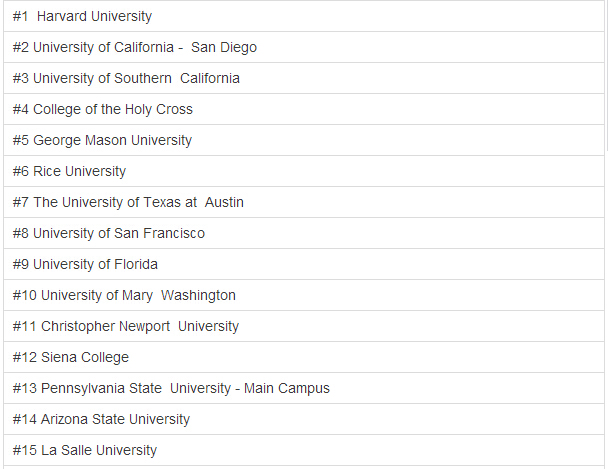Open University of Southern California entry
This screenshot has width=608, height=469.
126,78
